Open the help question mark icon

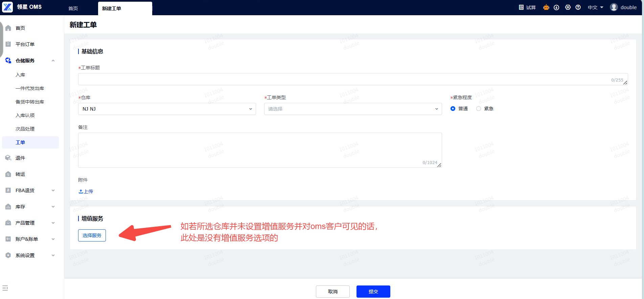[578, 7]
